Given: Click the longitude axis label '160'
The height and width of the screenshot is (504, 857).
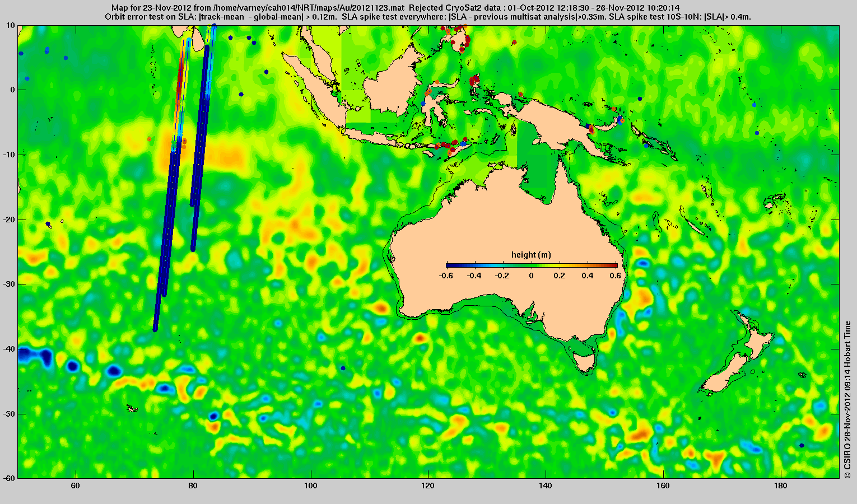Looking at the screenshot, I should pyautogui.click(x=663, y=486).
